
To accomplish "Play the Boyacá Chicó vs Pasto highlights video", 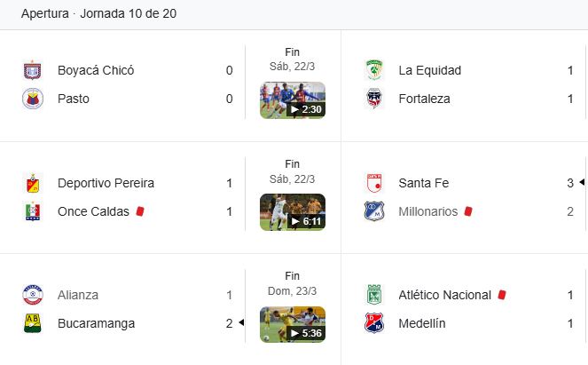I will tap(293, 100).
